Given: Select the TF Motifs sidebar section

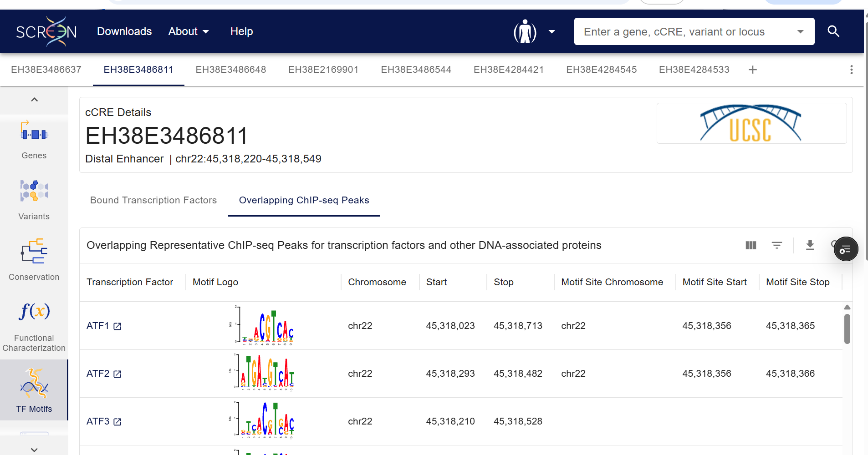Looking at the screenshot, I should pyautogui.click(x=34, y=390).
